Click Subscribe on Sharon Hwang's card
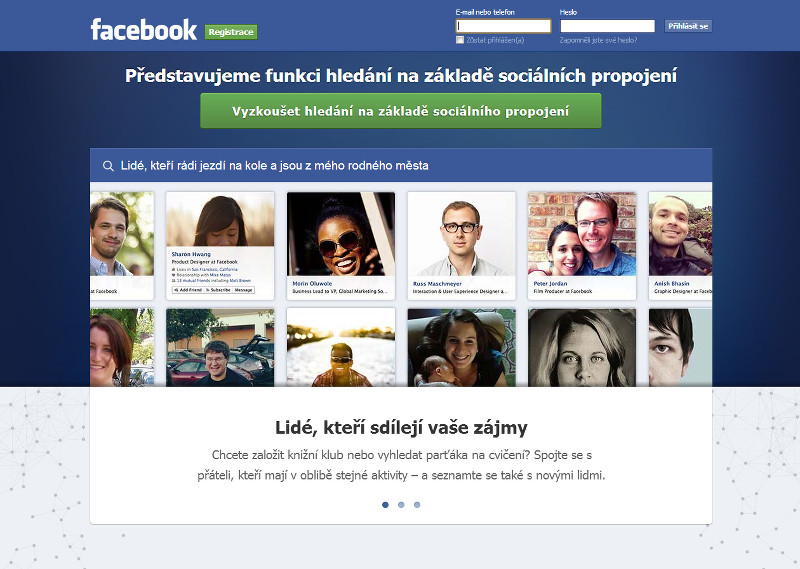Screen dimensions: 800x569 pos(218,290)
